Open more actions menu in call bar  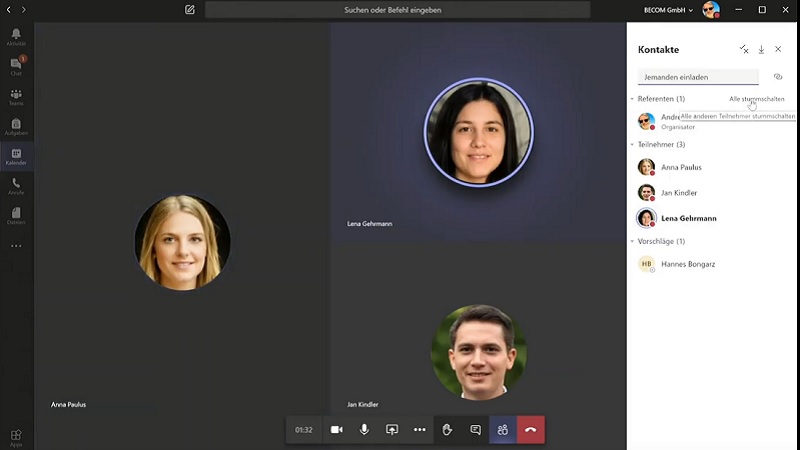point(419,429)
